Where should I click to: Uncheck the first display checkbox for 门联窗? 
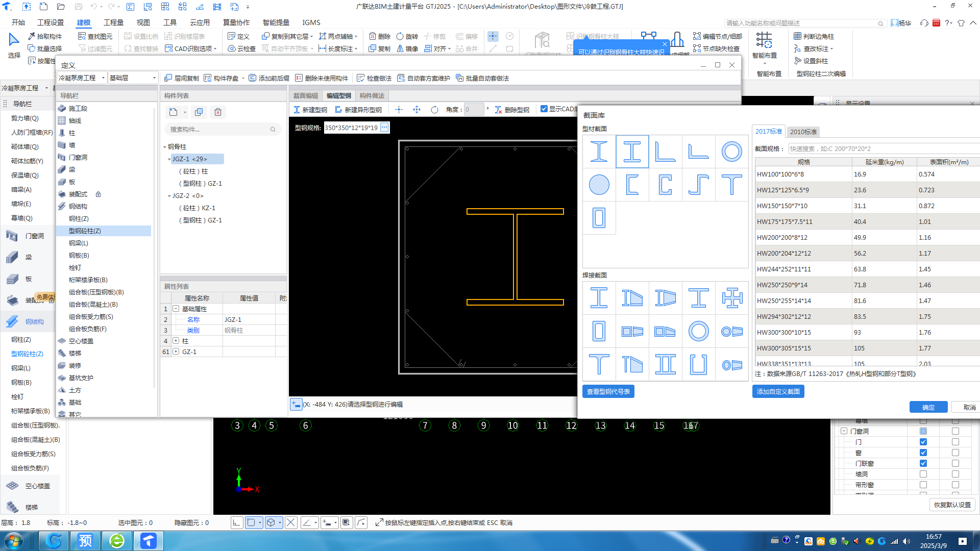coord(923,463)
